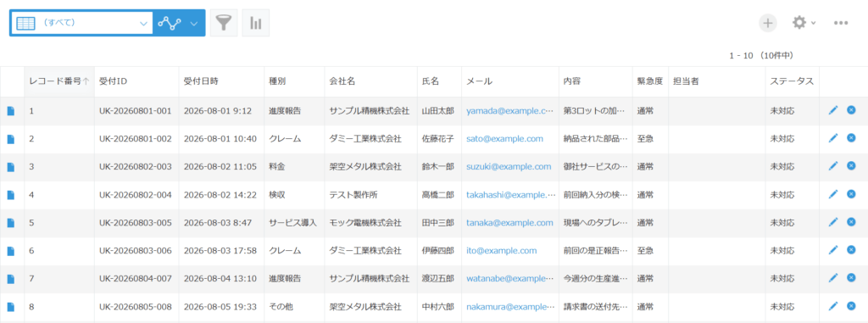Screen dimensions: 868x323
Task: Open the filter funnel icon
Action: (x=224, y=23)
